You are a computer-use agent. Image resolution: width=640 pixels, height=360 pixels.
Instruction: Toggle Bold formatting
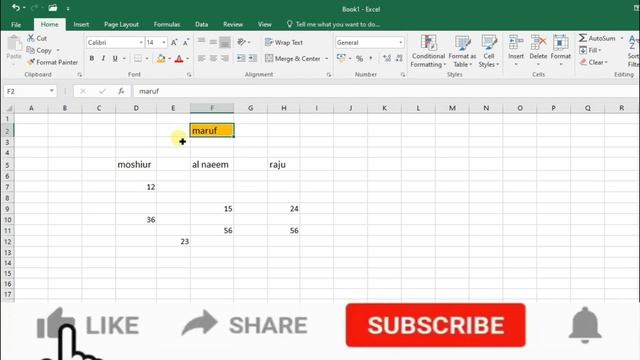click(x=92, y=58)
